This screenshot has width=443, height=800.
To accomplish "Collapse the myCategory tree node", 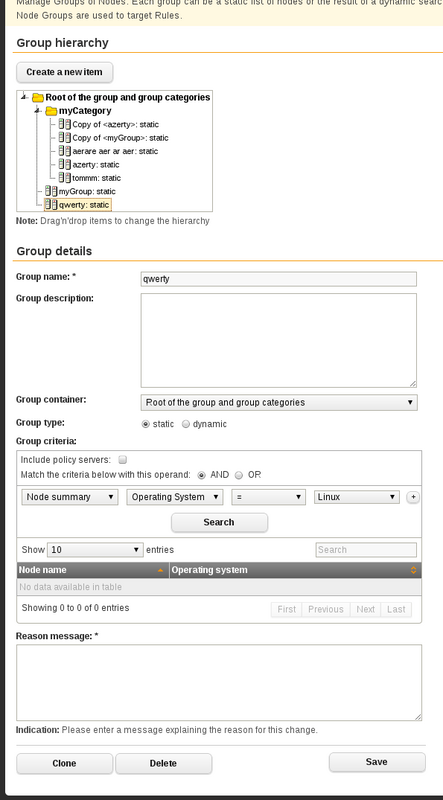I will [37, 111].
